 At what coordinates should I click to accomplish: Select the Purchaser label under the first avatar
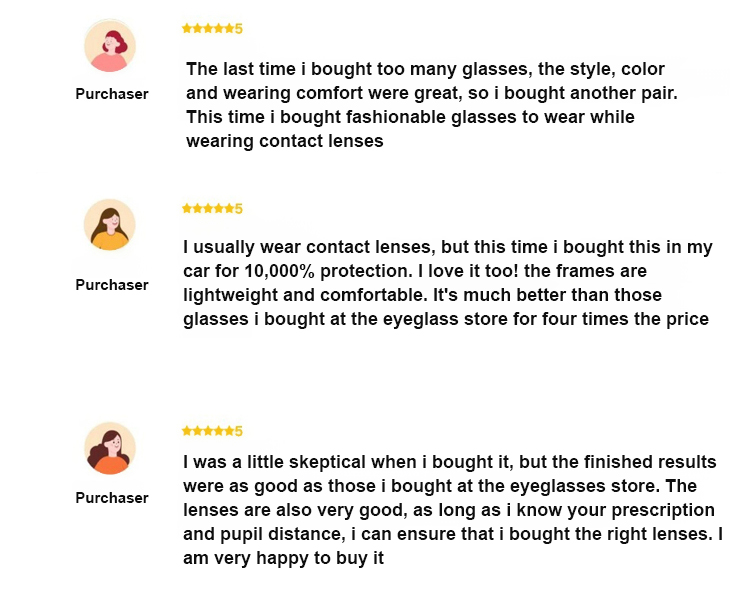coord(112,94)
